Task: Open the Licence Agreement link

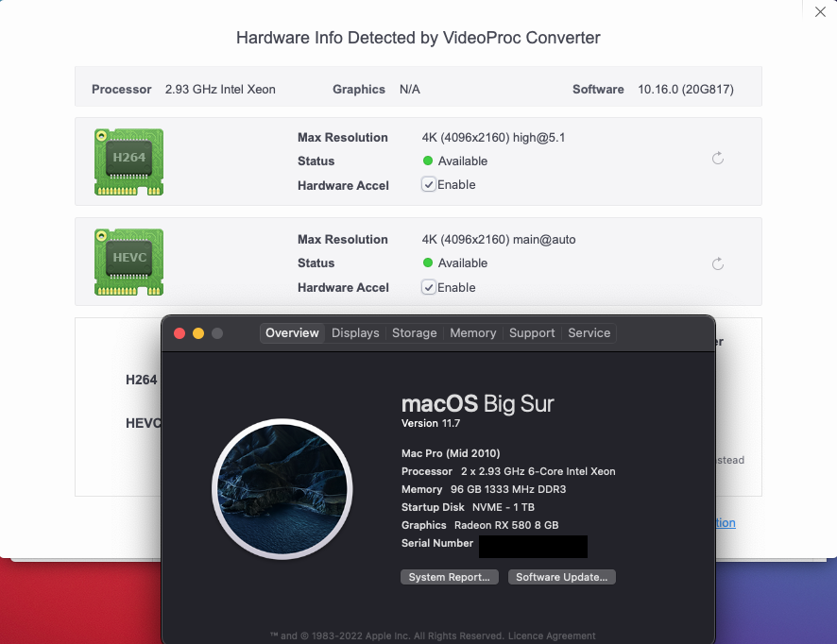Action: pyautogui.click(x=552, y=636)
